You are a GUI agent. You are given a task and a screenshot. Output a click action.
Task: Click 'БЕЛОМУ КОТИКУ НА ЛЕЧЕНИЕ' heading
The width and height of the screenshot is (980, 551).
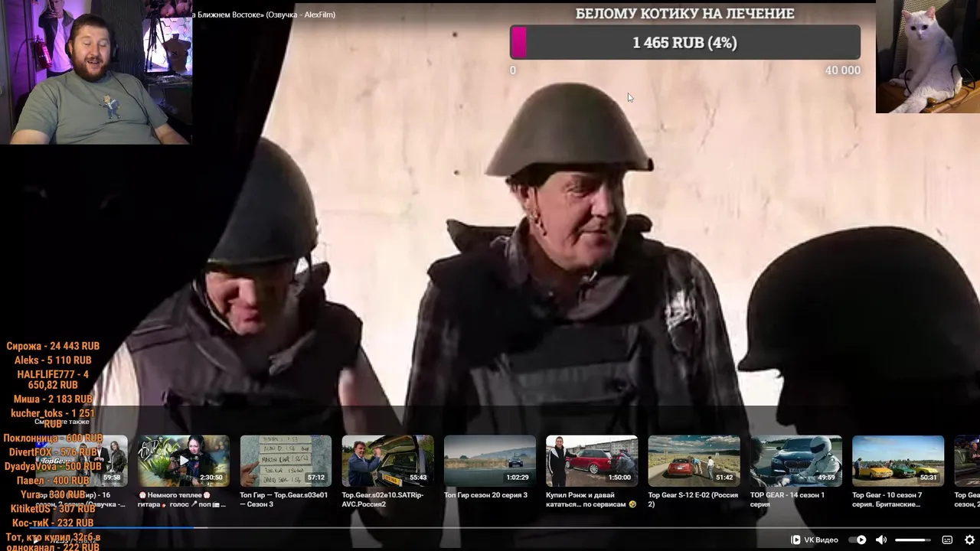click(x=685, y=14)
